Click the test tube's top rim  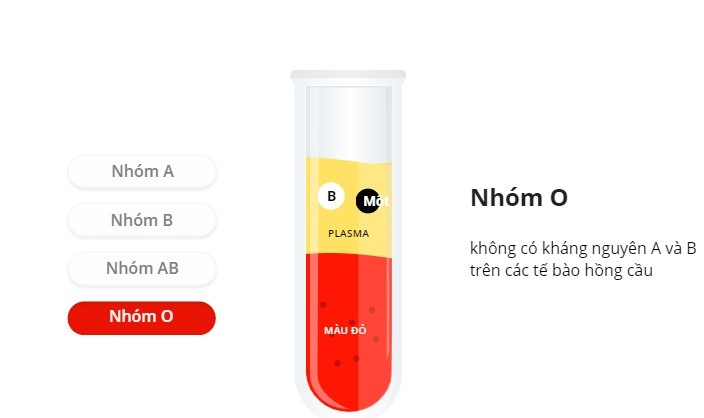coord(348,75)
